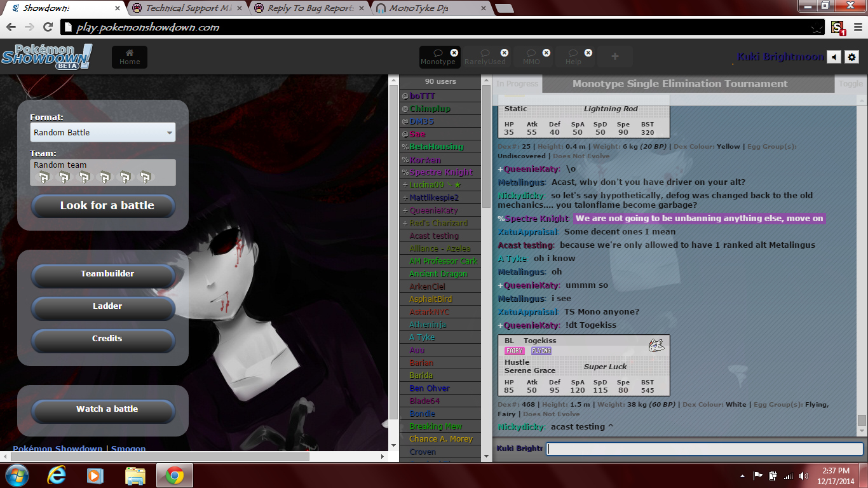Switch to the Technical Support browser tab

coord(188,8)
